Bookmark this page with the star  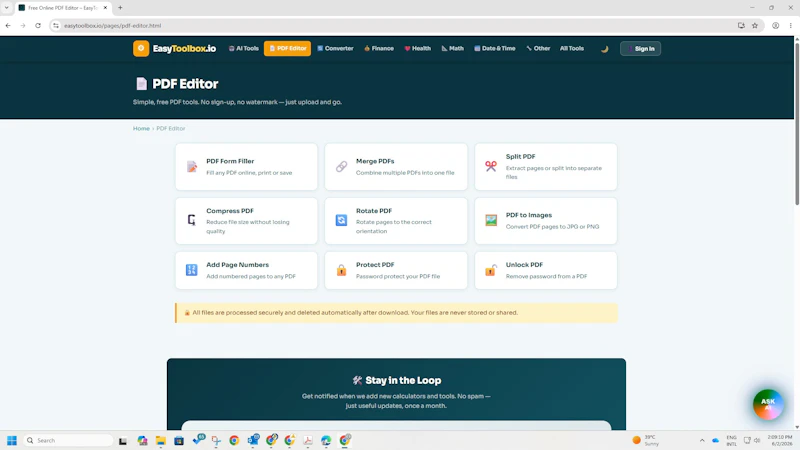tap(755, 26)
